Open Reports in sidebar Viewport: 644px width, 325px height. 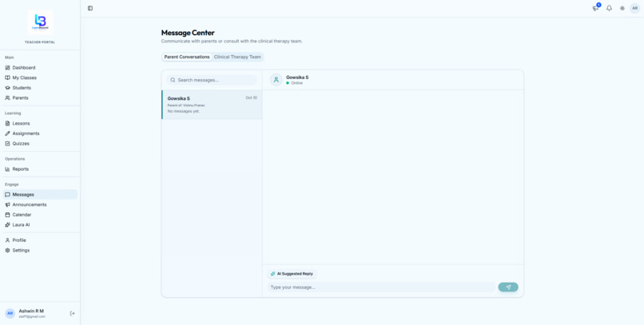pos(40,169)
